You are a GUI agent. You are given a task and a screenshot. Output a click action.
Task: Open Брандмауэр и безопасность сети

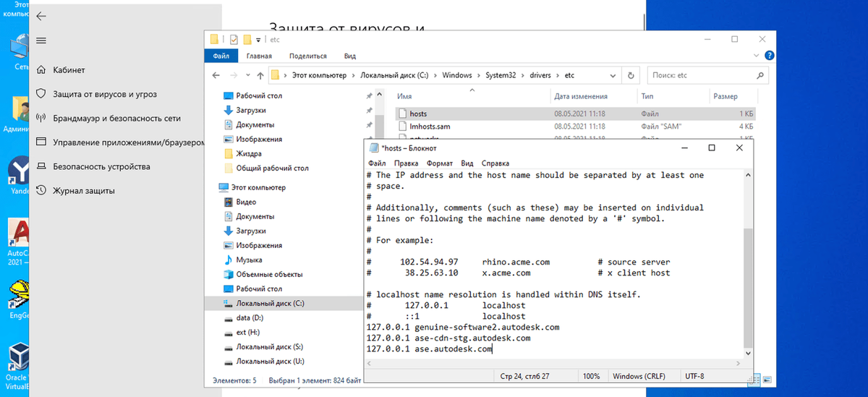tap(116, 118)
